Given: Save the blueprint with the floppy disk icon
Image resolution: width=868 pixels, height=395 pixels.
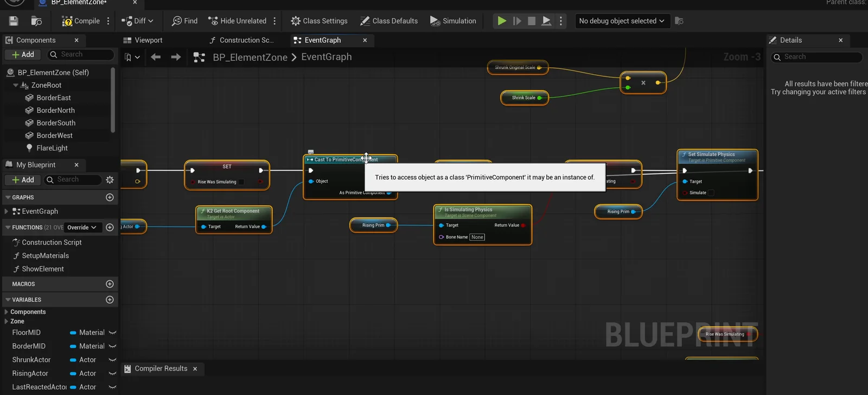Looking at the screenshot, I should click(x=14, y=21).
